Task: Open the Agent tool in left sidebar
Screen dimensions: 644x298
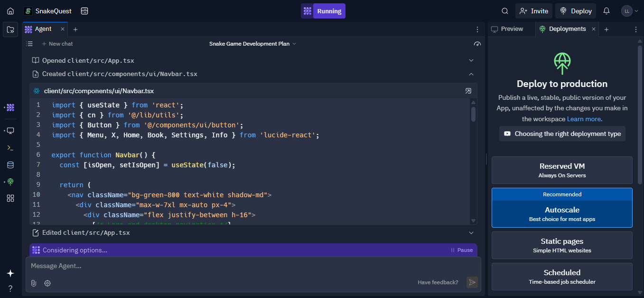Action: 10,107
